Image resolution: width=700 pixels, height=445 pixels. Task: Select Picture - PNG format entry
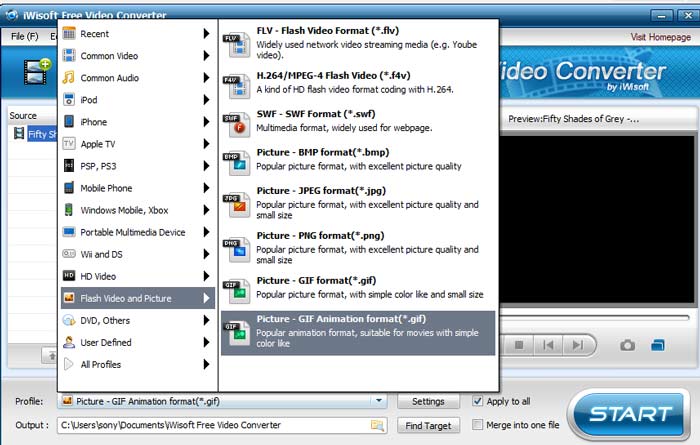click(358, 247)
